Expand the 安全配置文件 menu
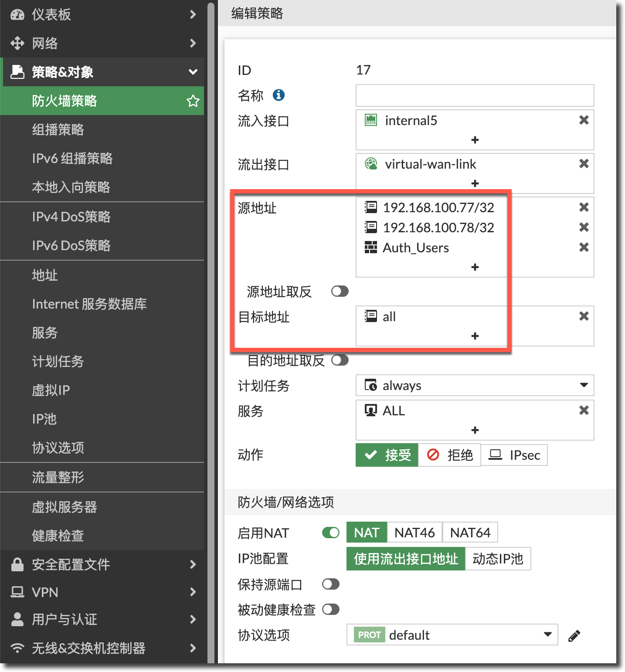 click(x=193, y=564)
